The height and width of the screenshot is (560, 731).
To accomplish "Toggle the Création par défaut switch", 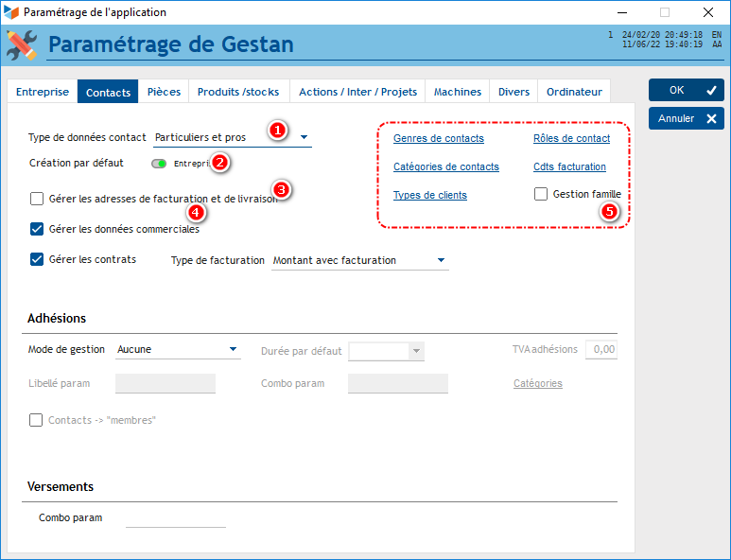I will (159, 164).
